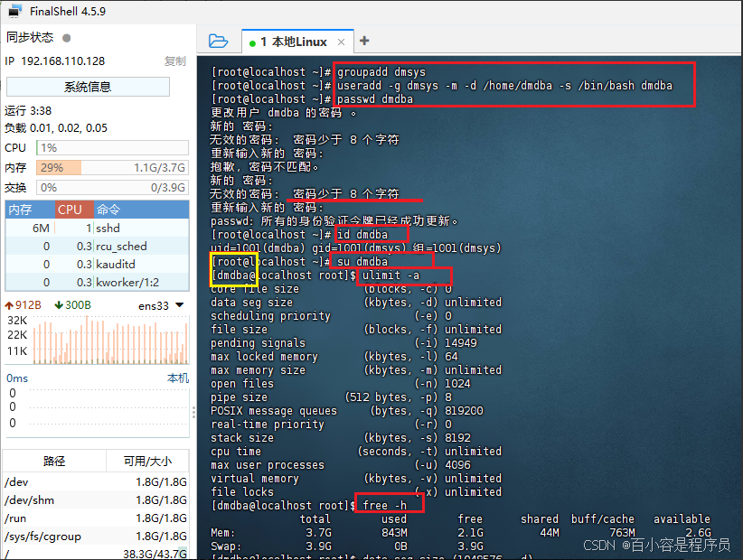743x560 pixels.
Task: Sort processes by 内存 column header
Action: click(30, 210)
